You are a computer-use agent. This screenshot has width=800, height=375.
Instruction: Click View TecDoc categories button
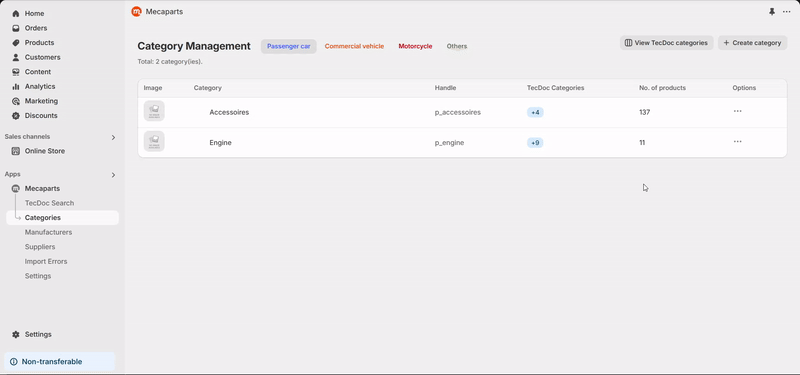(666, 43)
